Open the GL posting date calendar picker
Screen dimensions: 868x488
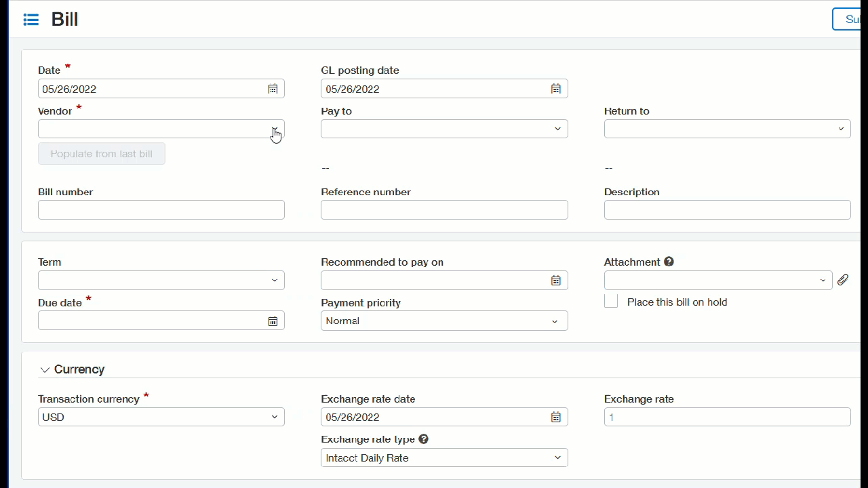point(556,88)
